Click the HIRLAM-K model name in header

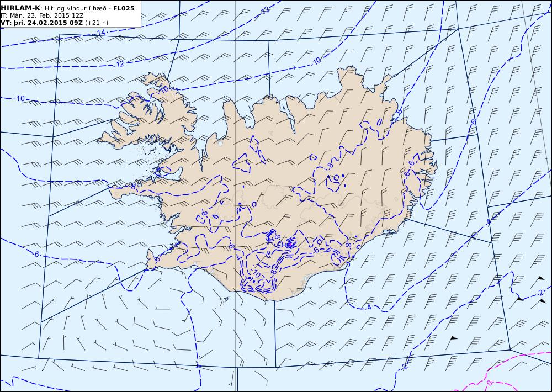pyautogui.click(x=20, y=8)
